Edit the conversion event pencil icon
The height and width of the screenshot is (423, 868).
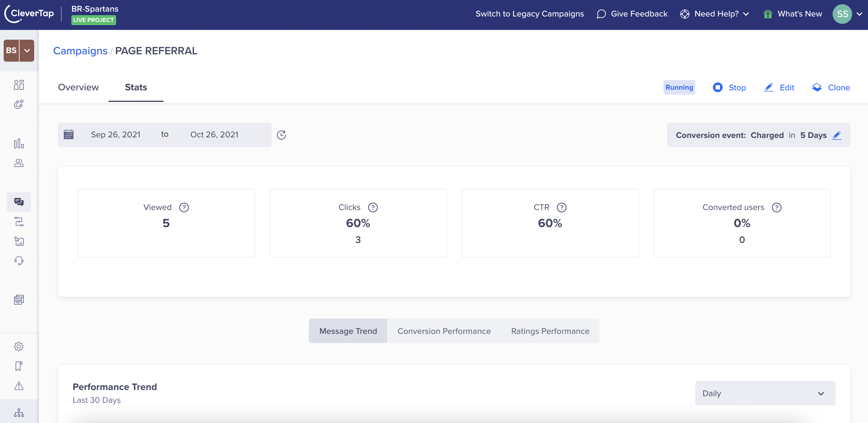(837, 135)
